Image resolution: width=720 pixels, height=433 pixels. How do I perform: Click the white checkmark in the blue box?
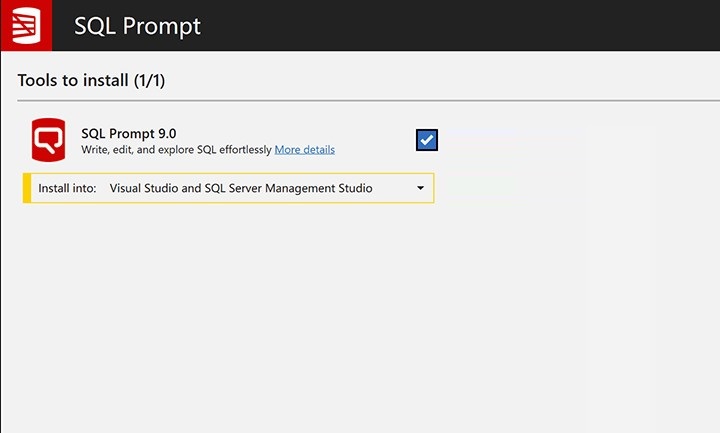(x=427, y=140)
